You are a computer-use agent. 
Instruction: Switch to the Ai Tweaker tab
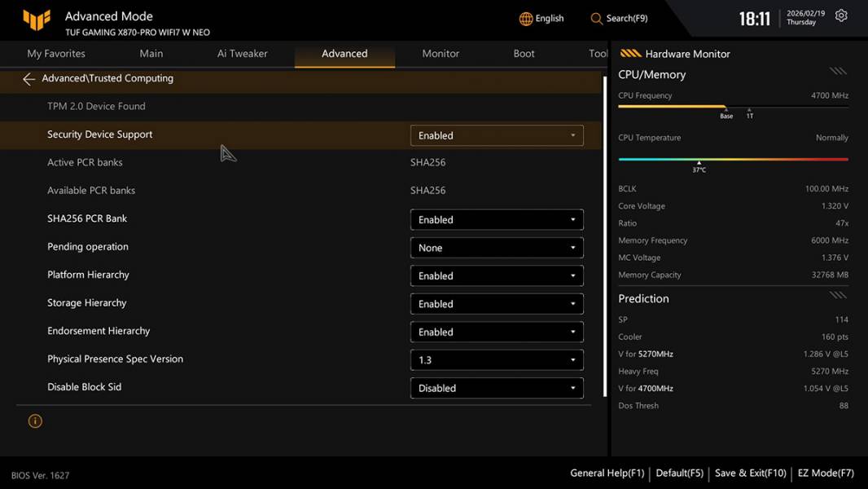(242, 54)
